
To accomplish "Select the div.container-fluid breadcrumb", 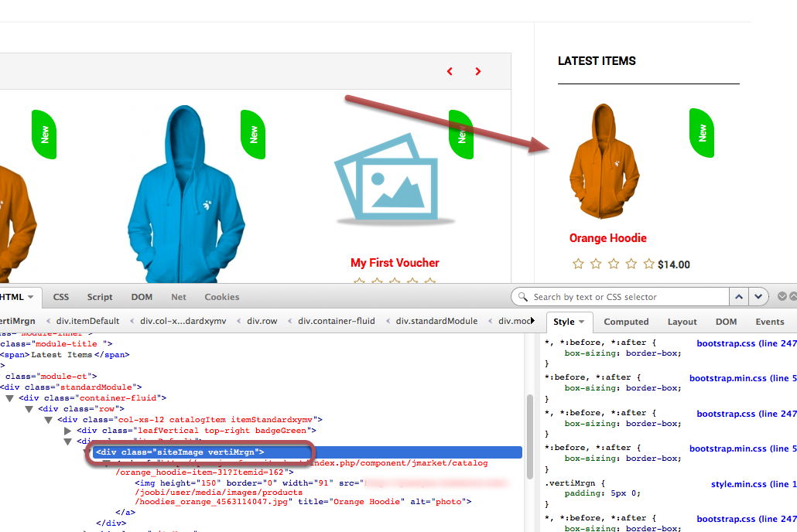I will pyautogui.click(x=337, y=321).
